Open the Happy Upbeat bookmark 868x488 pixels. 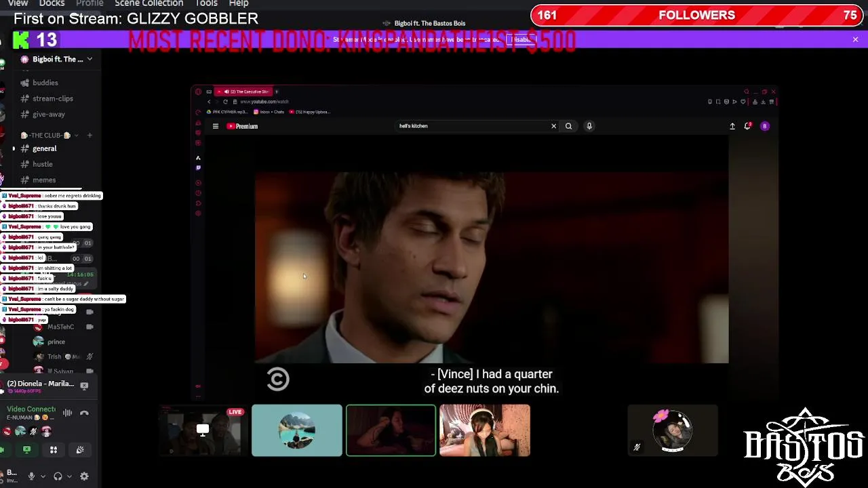coord(310,112)
